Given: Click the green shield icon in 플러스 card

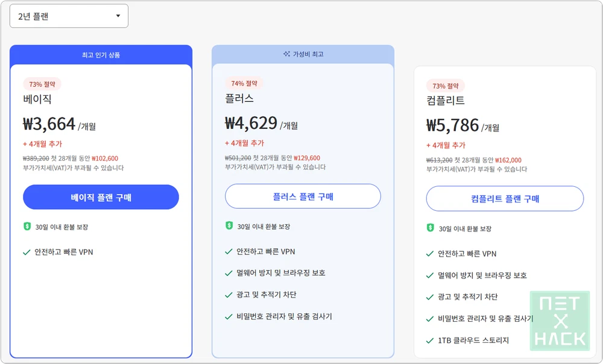Looking at the screenshot, I should coord(229,226).
